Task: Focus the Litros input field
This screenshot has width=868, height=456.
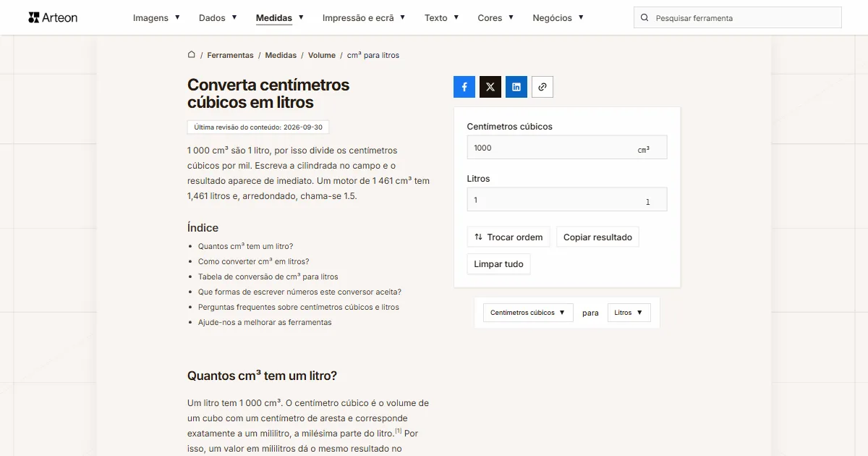Action: [567, 200]
